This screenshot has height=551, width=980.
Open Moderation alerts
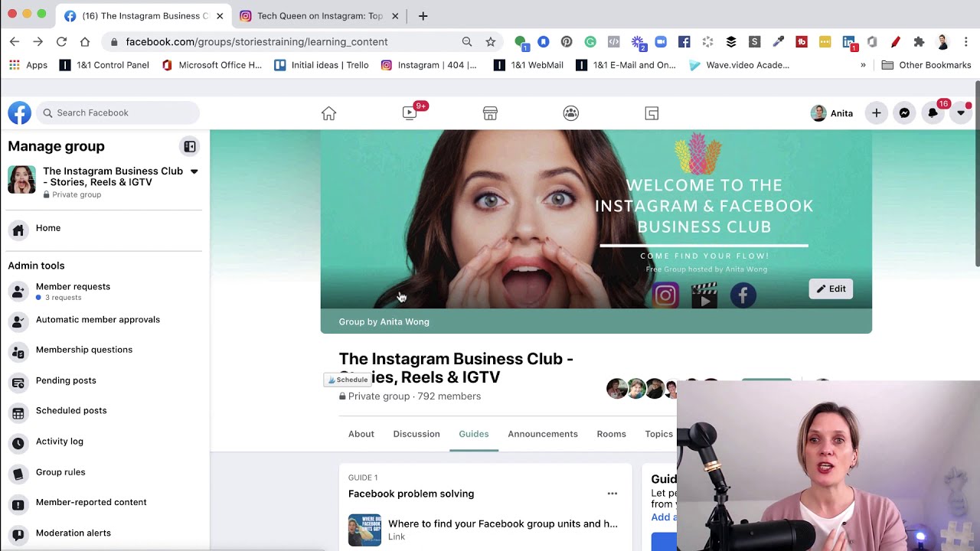pyautogui.click(x=105, y=533)
